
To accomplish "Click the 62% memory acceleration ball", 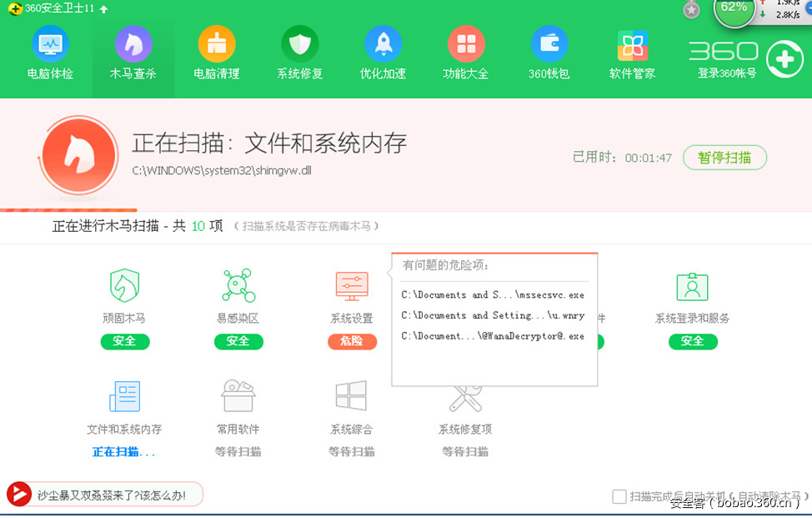I will (x=734, y=10).
